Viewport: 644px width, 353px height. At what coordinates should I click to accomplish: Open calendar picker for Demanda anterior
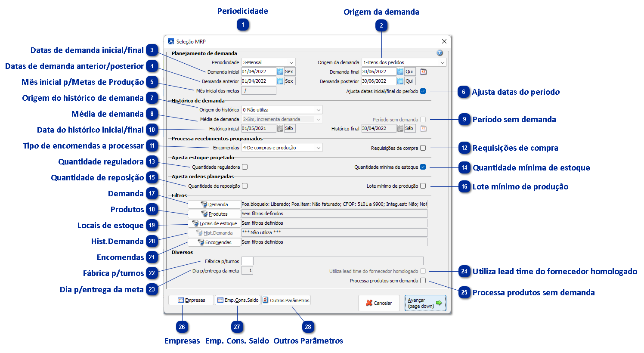(280, 81)
